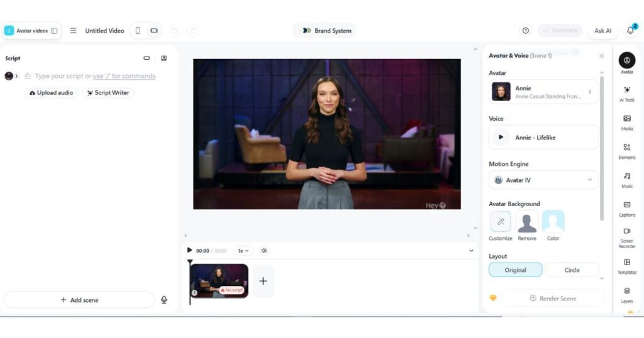Click the No script warning badge
Screen dimensions: 644x338
231,290
